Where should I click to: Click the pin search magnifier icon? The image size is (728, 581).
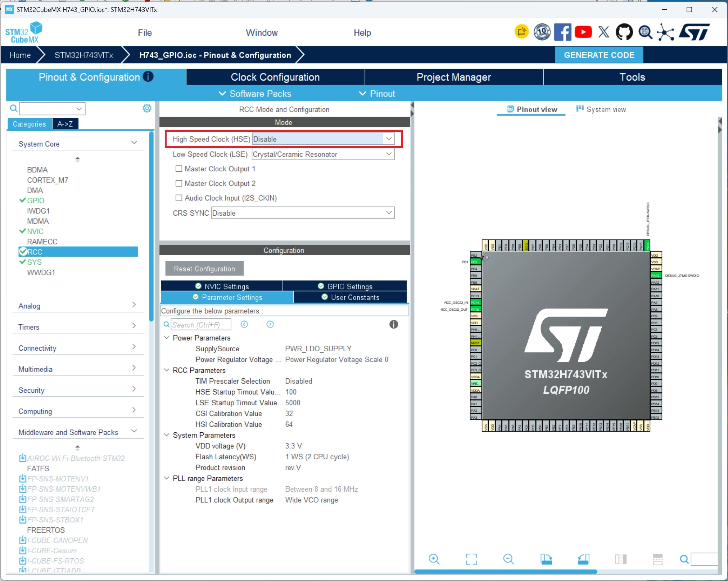pos(684,559)
